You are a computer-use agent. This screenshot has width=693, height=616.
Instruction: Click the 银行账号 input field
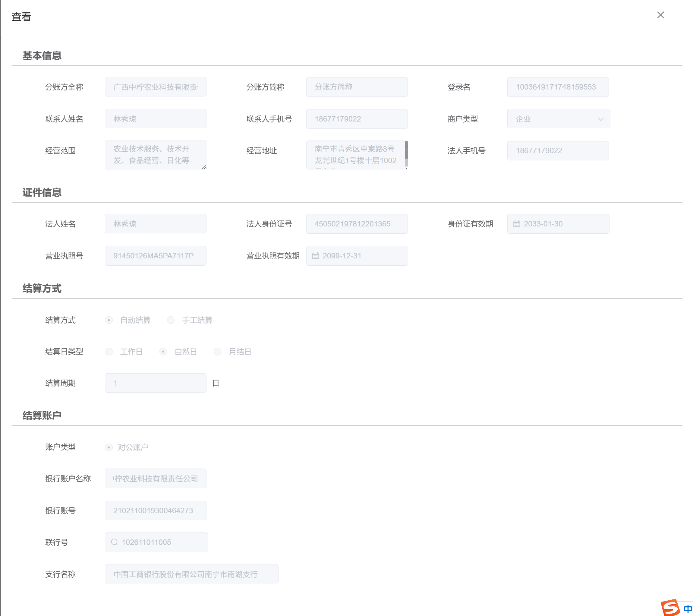155,510
